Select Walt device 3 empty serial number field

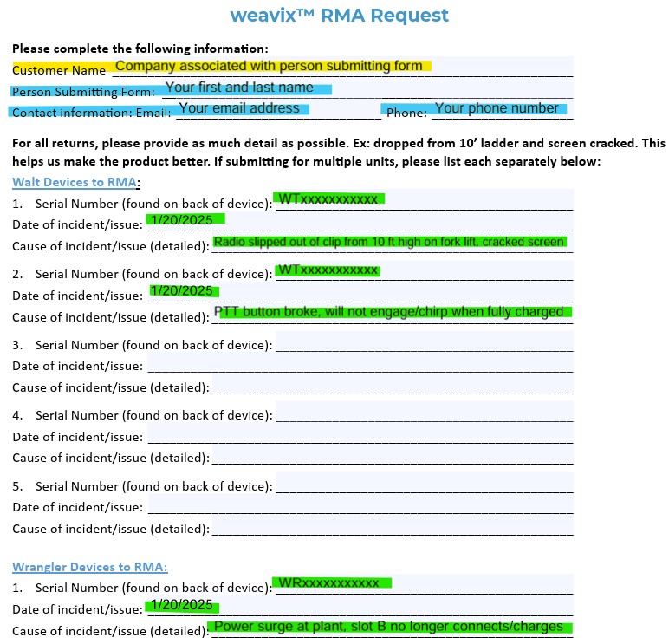(425, 342)
